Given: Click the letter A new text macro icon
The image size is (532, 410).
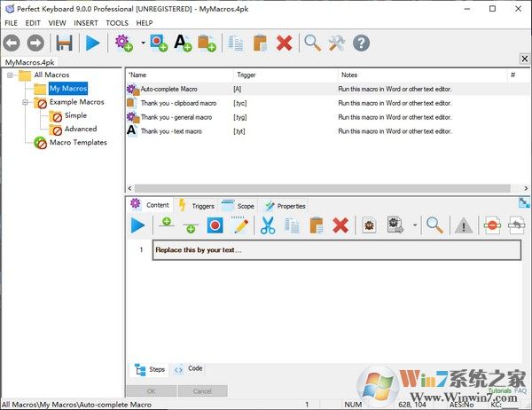Looking at the screenshot, I should pos(183,43).
